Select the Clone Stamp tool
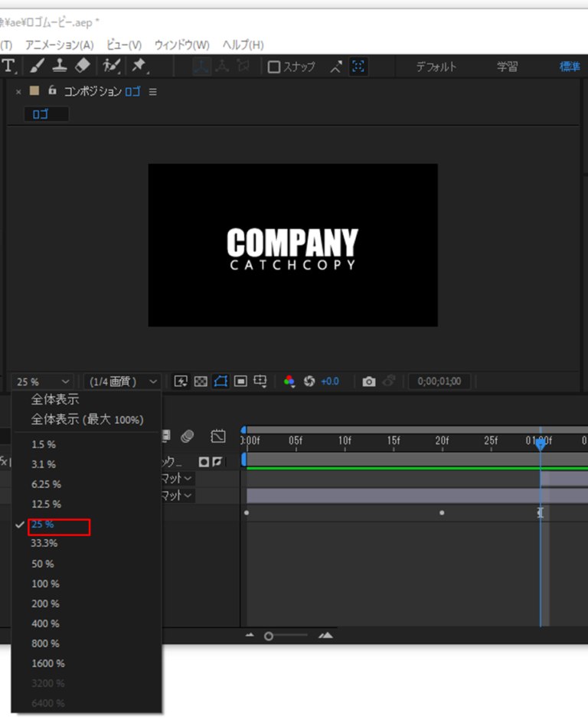 (60, 67)
